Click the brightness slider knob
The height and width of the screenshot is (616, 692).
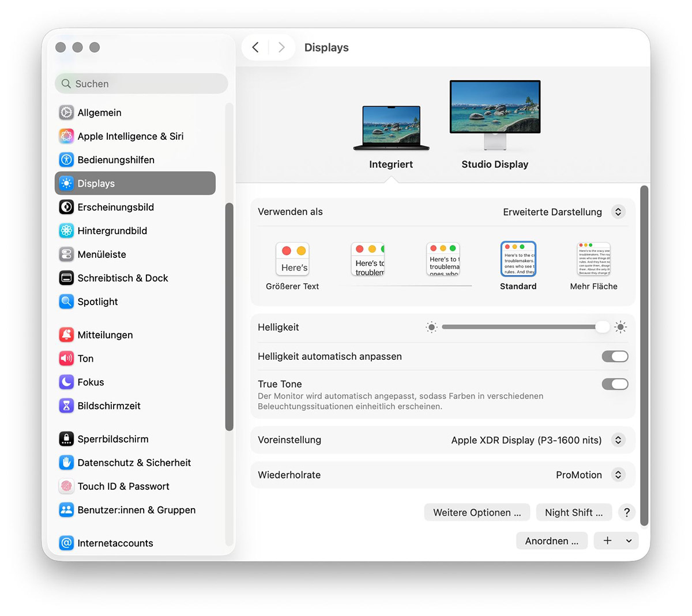[602, 327]
